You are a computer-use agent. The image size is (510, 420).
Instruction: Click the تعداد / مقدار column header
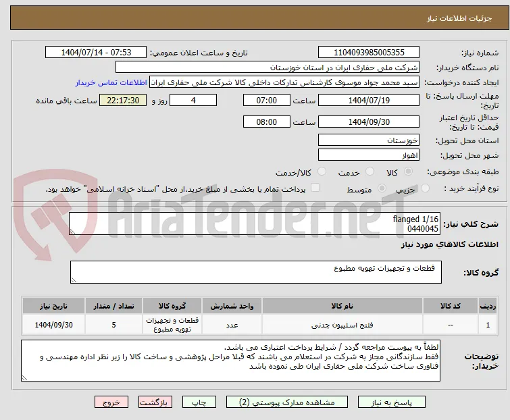pos(113,306)
